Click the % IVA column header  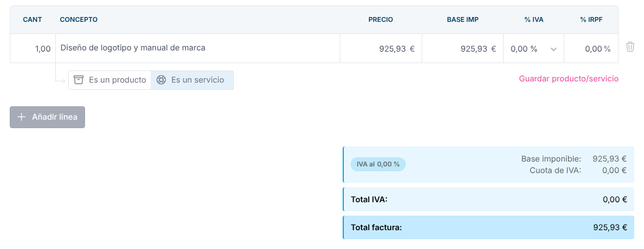point(534,19)
